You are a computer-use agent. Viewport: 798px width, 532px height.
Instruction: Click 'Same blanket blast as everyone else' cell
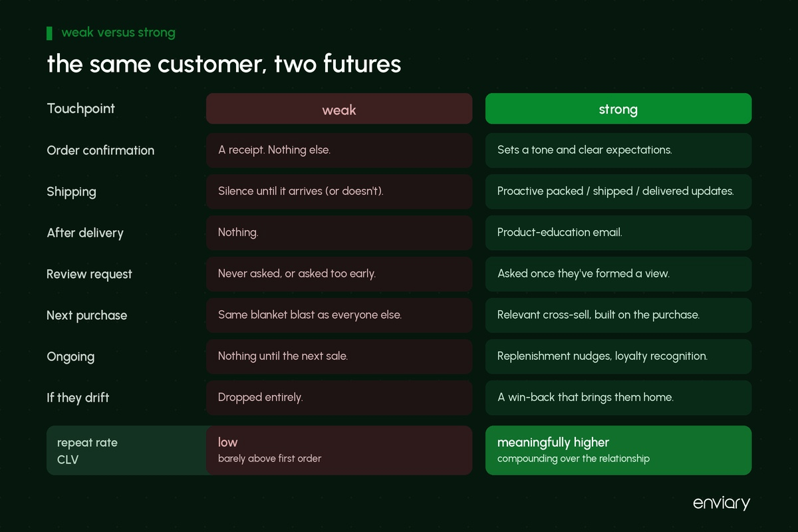tap(339, 315)
